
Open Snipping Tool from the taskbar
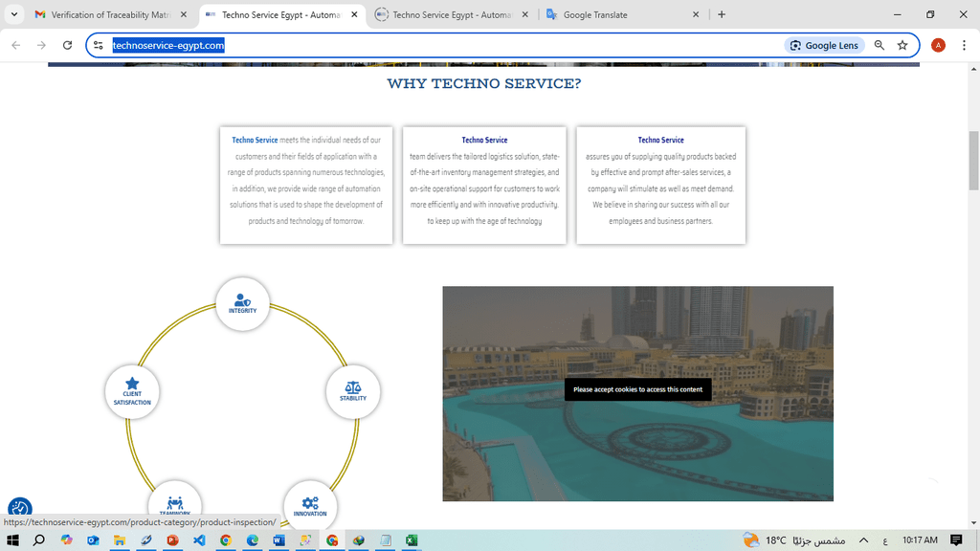click(x=305, y=540)
